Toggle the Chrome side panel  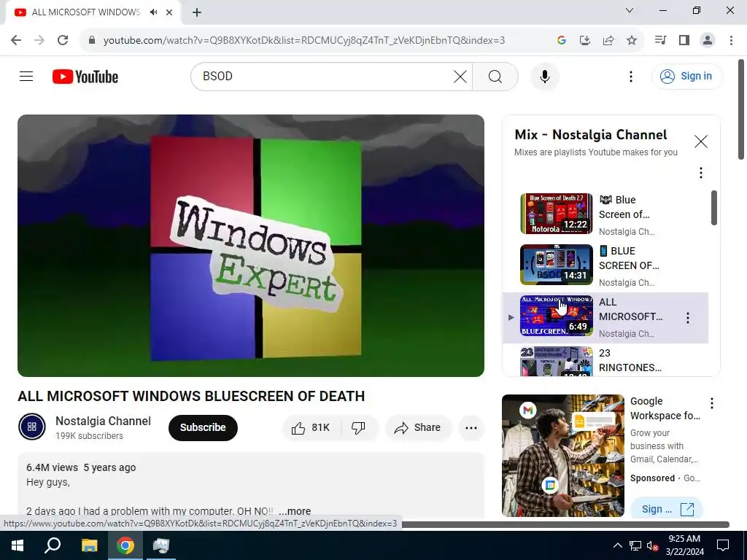coord(684,40)
